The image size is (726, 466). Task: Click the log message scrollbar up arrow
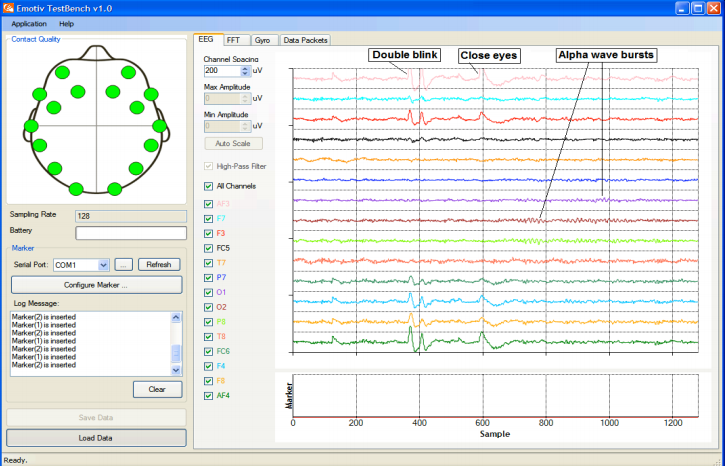[x=176, y=317]
